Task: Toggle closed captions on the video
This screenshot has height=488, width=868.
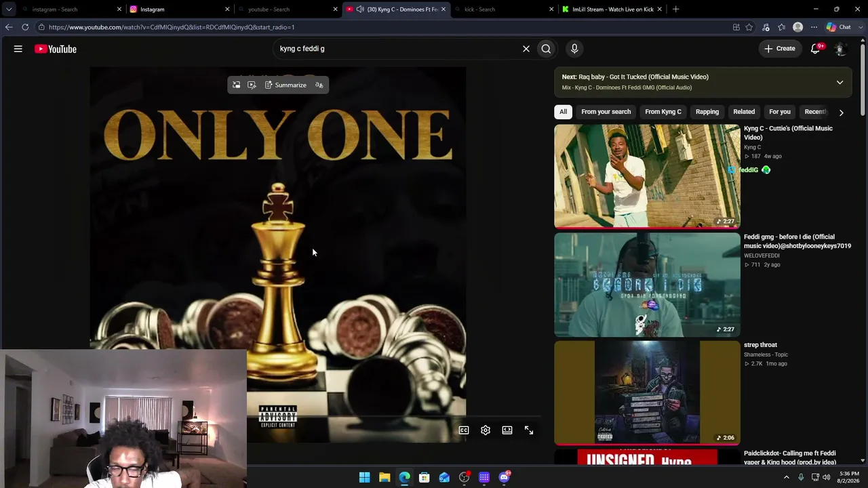Action: coord(464,430)
